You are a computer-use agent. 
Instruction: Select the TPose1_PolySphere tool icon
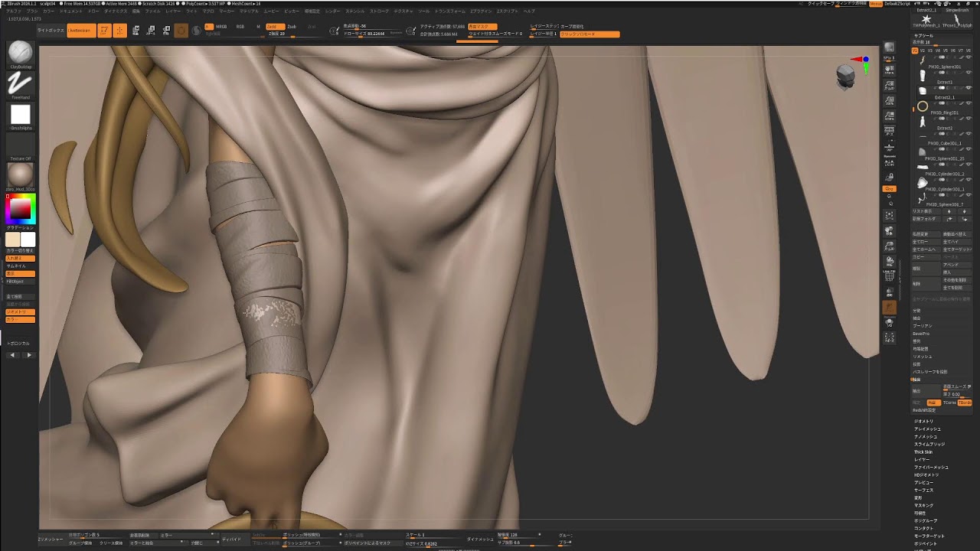click(x=956, y=20)
